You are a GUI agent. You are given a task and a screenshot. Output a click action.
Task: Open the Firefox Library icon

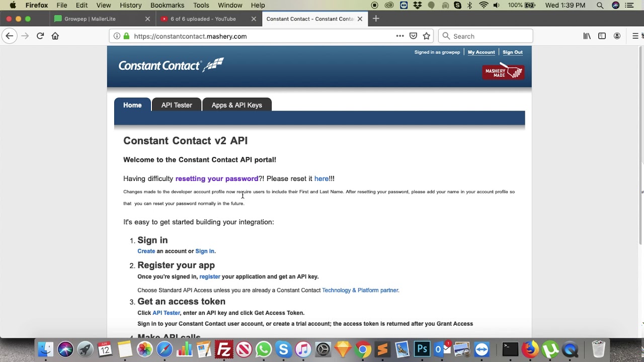(587, 36)
